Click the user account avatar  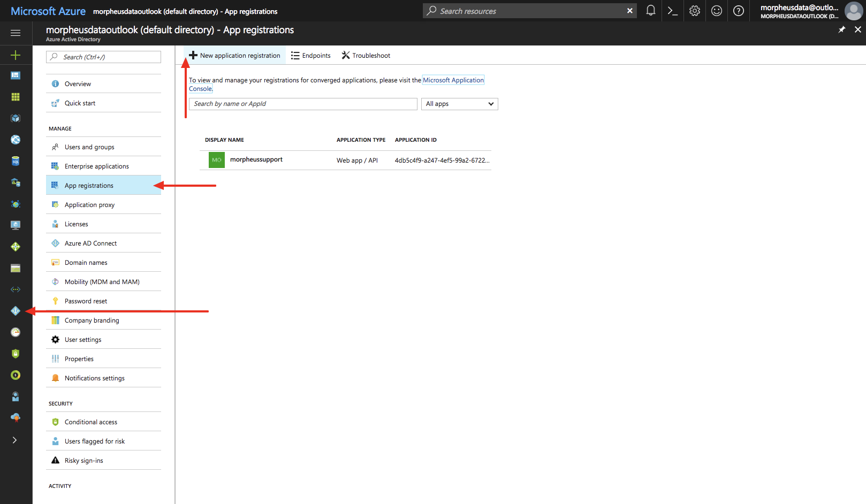tap(853, 11)
